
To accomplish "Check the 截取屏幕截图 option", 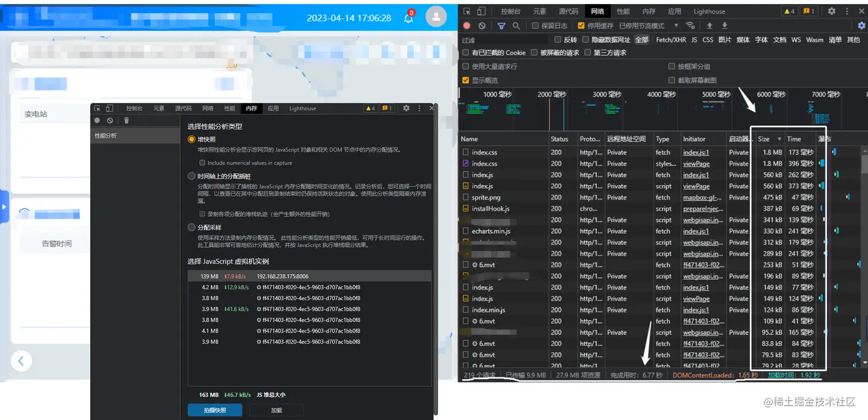I will click(x=672, y=80).
